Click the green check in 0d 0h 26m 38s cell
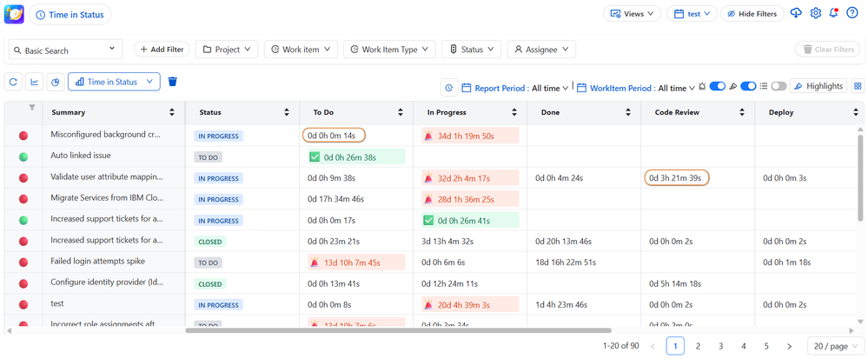 click(x=315, y=157)
